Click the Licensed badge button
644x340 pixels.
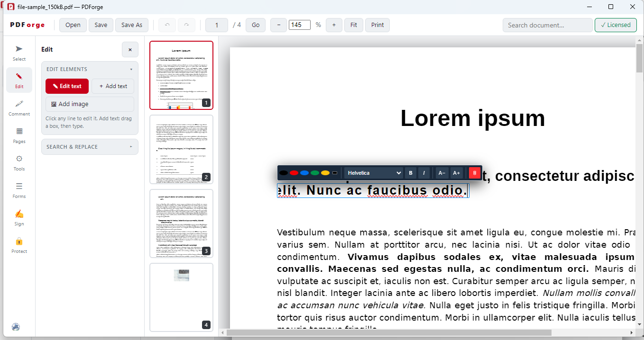(616, 25)
